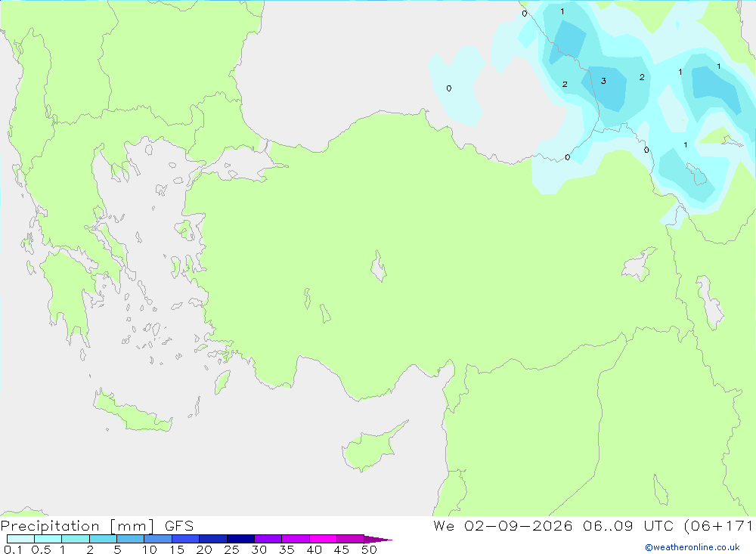
Task: Click the "GFS" model label
Action: (179, 526)
